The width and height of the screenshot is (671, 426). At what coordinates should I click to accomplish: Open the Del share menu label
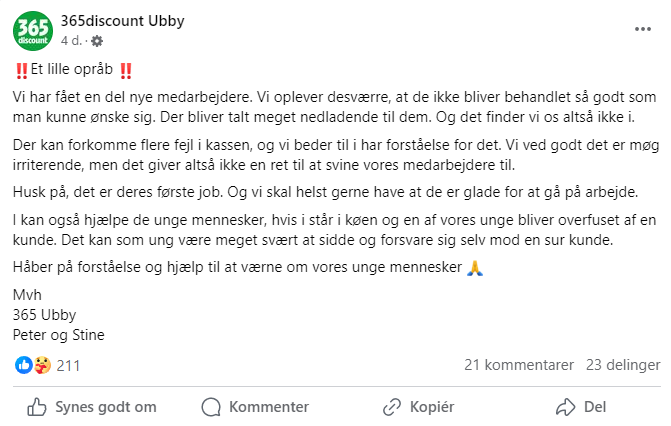point(595,407)
